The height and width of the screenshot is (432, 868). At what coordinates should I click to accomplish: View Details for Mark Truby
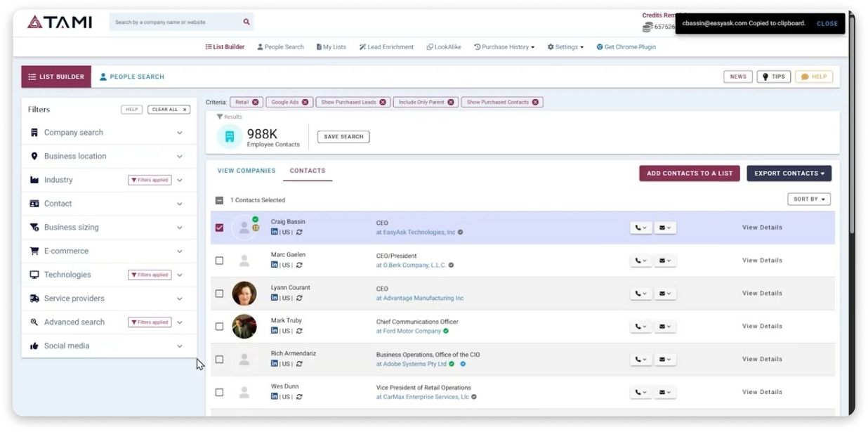[x=762, y=326]
